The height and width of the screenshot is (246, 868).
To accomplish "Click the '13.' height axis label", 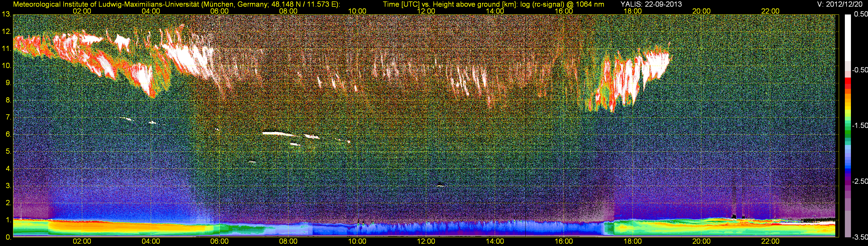I will point(6,14).
